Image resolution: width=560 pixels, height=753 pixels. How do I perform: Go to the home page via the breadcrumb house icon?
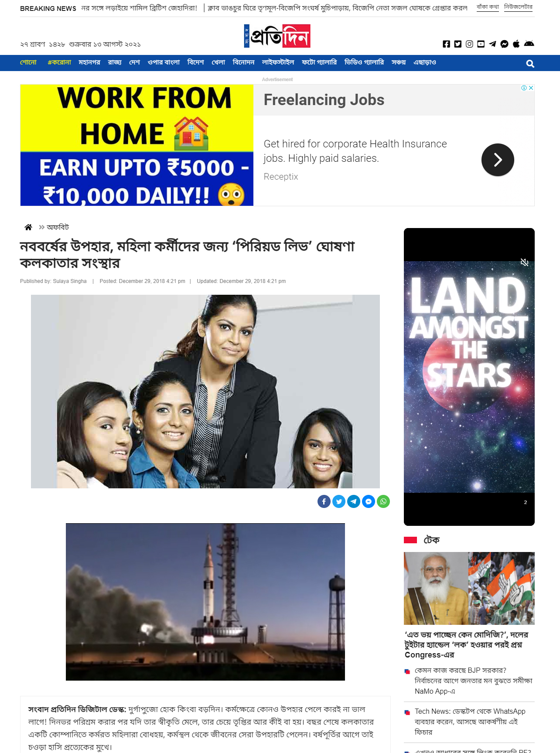point(28,227)
